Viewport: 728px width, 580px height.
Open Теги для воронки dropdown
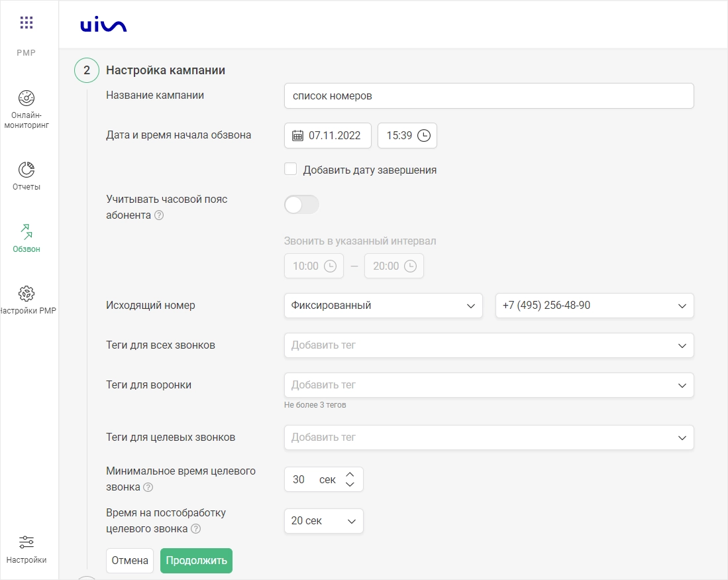[489, 385]
